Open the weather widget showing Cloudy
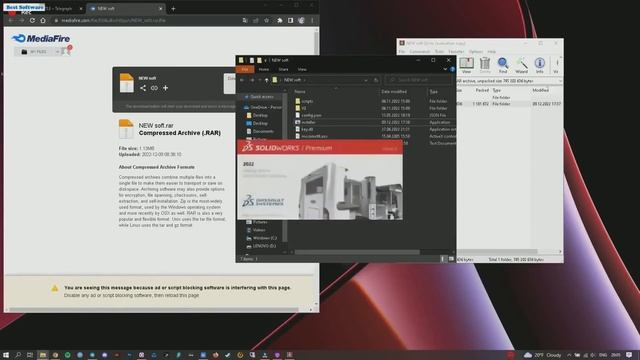This screenshot has width=640, height=360. (x=543, y=355)
